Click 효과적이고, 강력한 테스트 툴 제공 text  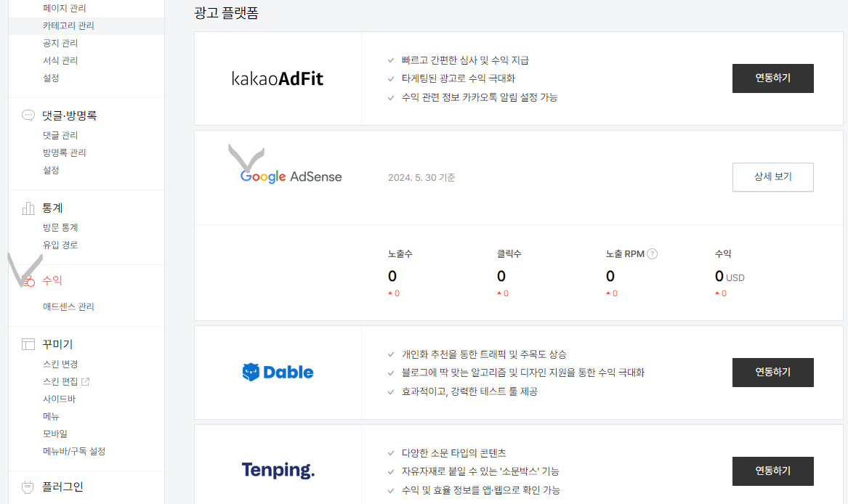(x=469, y=391)
